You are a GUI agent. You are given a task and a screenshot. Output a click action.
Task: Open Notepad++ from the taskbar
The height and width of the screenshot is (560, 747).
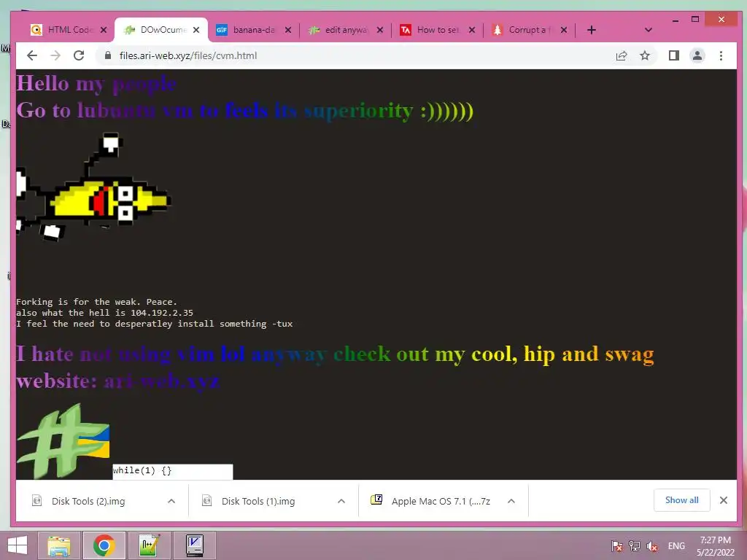click(x=149, y=545)
